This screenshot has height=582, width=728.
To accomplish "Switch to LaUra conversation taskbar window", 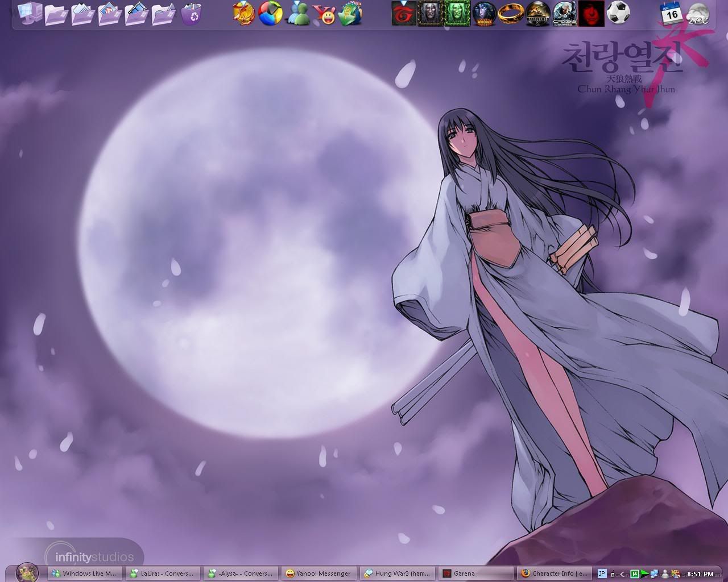I will 164,573.
